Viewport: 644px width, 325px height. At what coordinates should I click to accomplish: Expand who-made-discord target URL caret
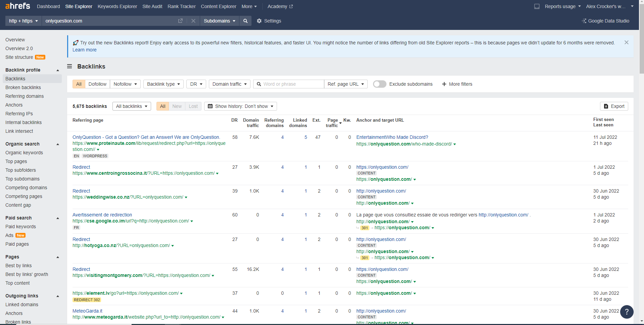pos(455,144)
